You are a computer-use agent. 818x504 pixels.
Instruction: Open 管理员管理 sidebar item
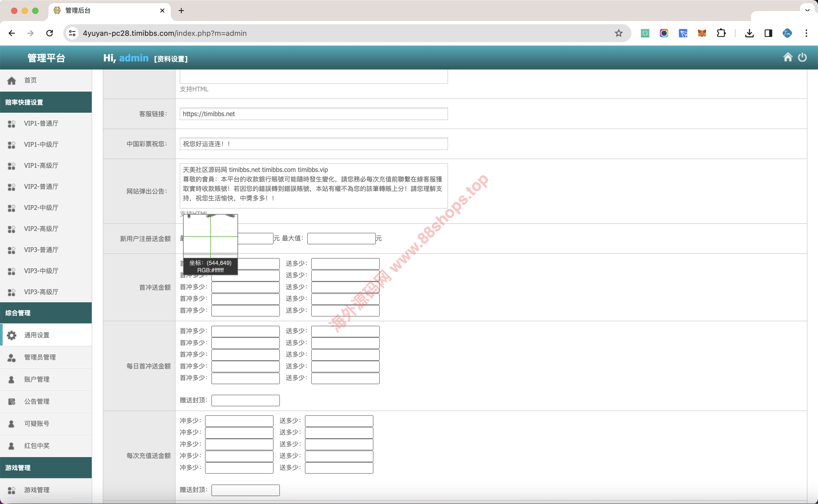pos(40,357)
